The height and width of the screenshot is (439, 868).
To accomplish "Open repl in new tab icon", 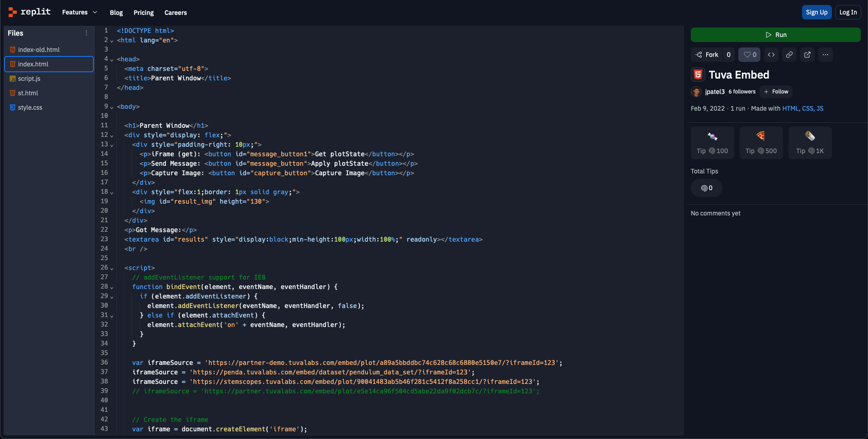I will pos(807,55).
